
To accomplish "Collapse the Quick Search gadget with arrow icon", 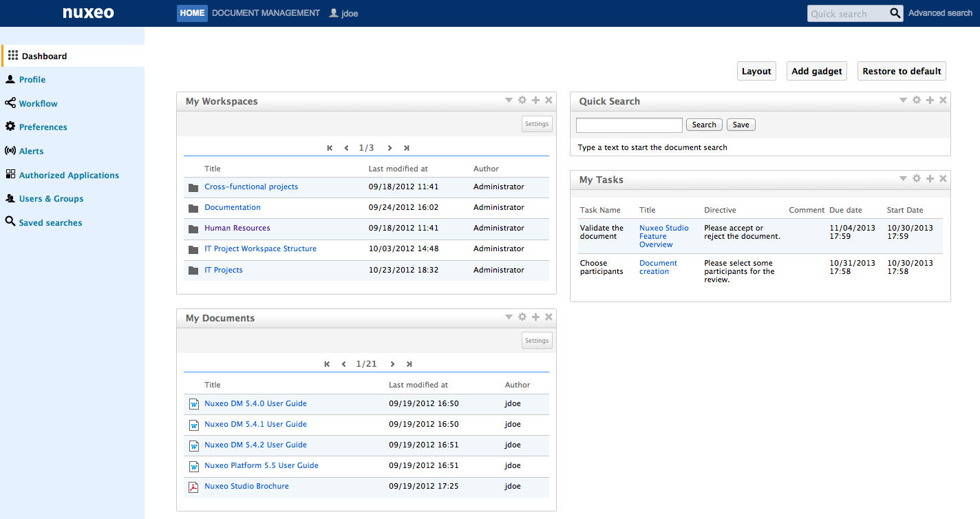I will point(903,100).
